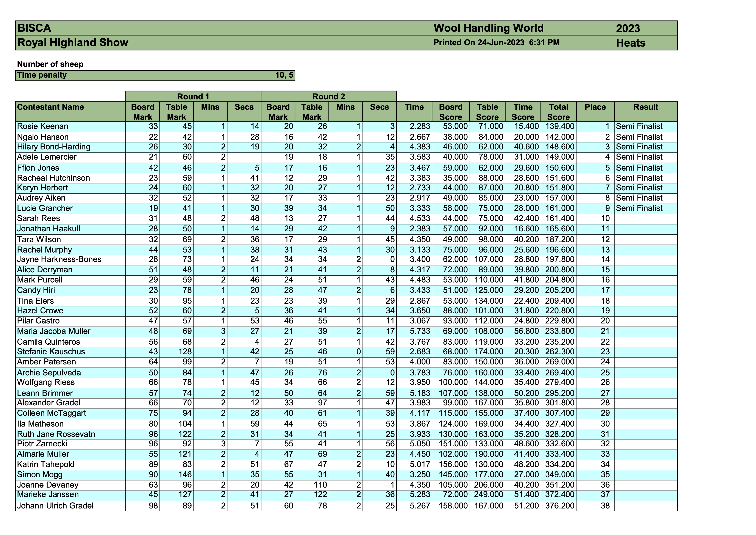Click Jonathan Haakull's place value 11

click(x=605, y=229)
